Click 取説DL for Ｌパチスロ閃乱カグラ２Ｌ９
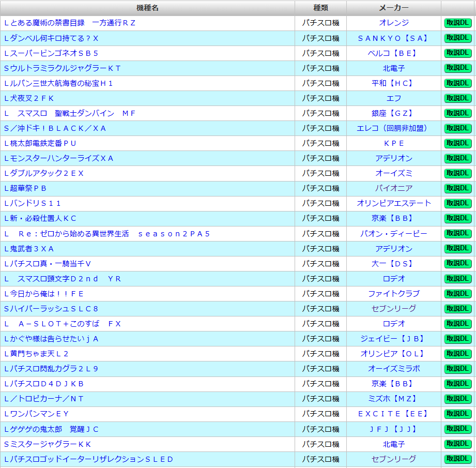This screenshot has height=468, width=476. pyautogui.click(x=458, y=369)
